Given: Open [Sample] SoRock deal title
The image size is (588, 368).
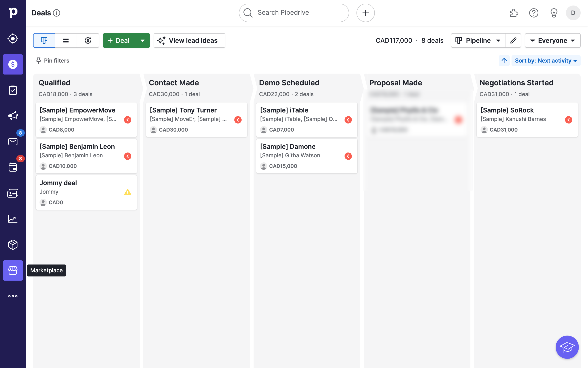Looking at the screenshot, I should (x=507, y=110).
